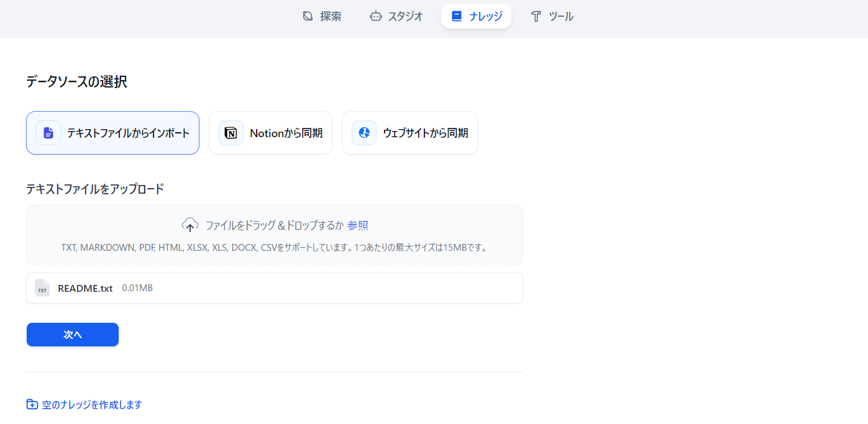Click the text file document icon

coord(48,133)
